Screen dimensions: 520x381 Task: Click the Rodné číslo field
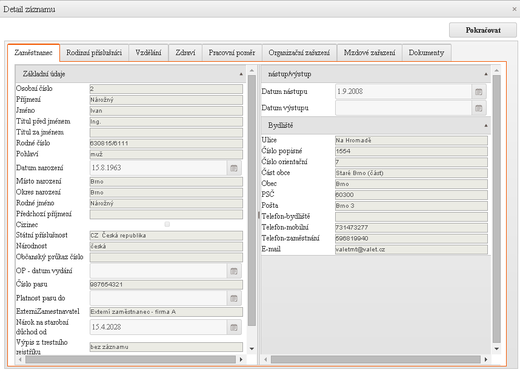[x=166, y=143]
